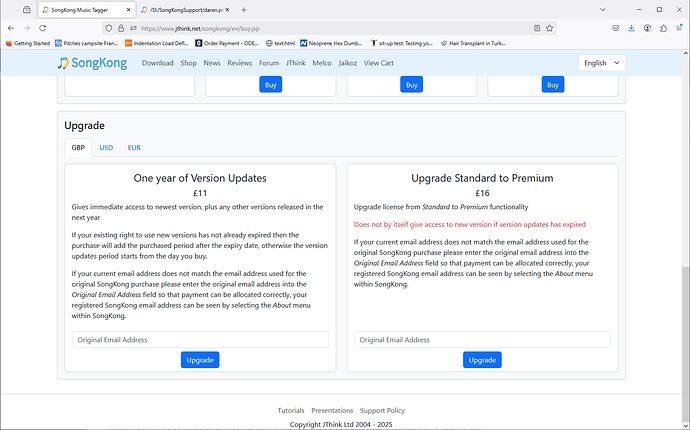Screen dimensions: 690x430
Task: Go forward one page
Action: [27, 28]
